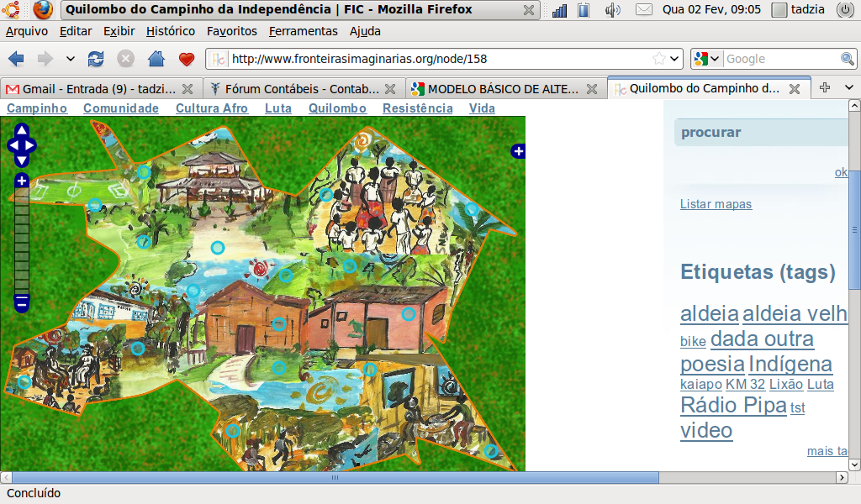Open the history dropdown next to forward arrow
861x504 pixels.
(x=71, y=59)
